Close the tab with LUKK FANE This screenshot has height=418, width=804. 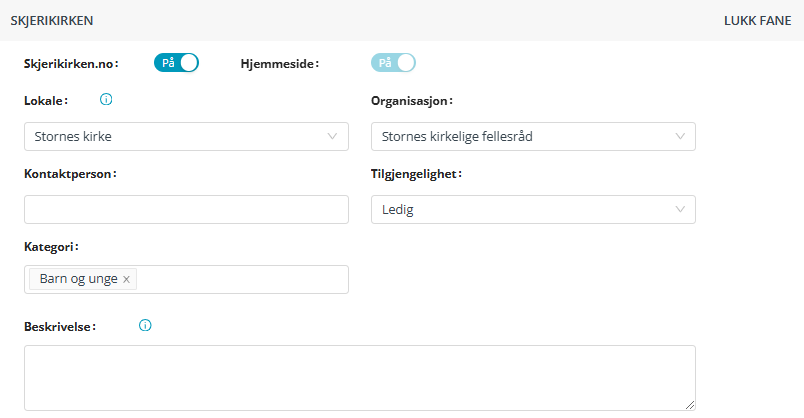click(757, 20)
